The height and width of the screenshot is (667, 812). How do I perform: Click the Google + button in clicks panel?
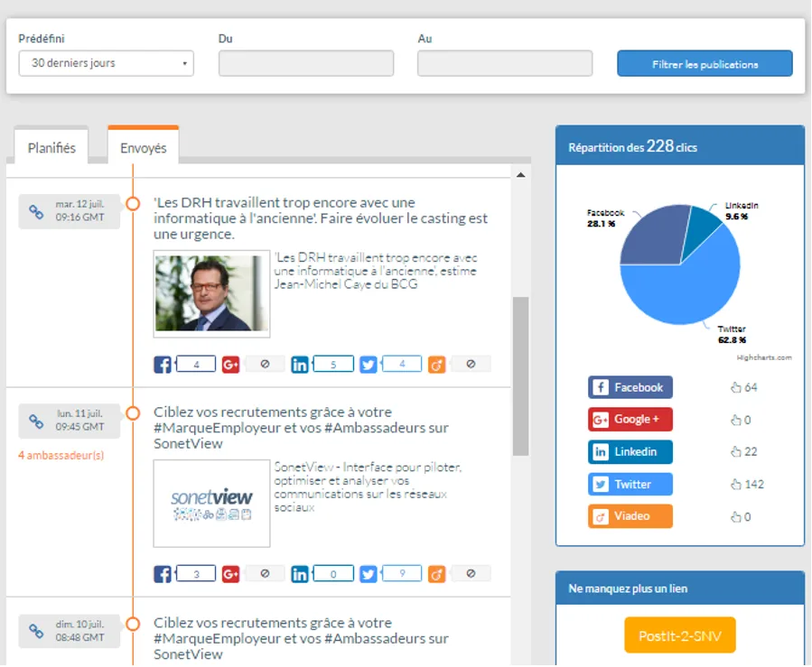pyautogui.click(x=630, y=419)
